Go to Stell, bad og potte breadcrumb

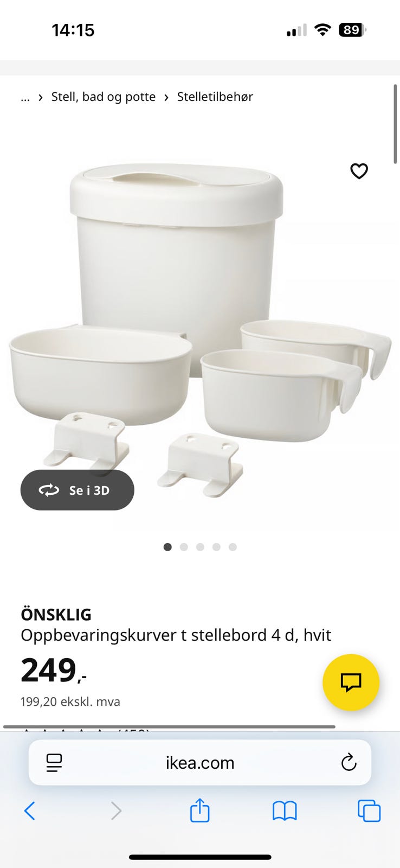point(104,97)
